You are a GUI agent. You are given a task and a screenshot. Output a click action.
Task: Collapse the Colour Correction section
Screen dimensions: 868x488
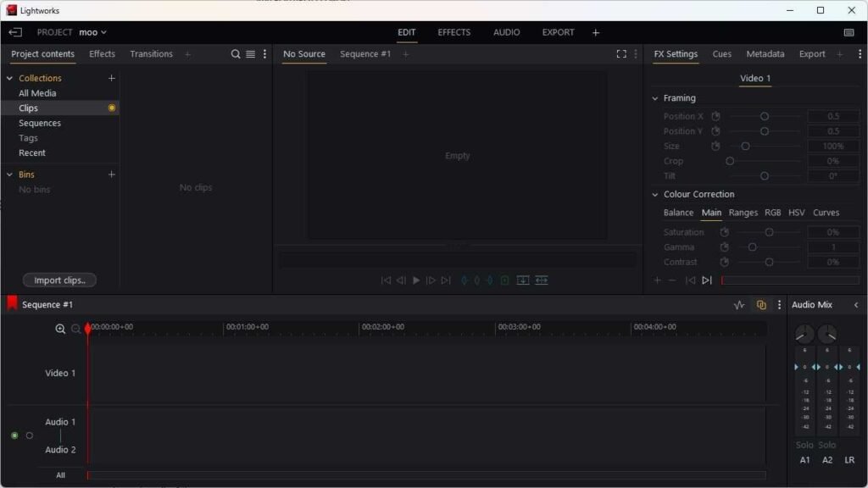coord(657,194)
